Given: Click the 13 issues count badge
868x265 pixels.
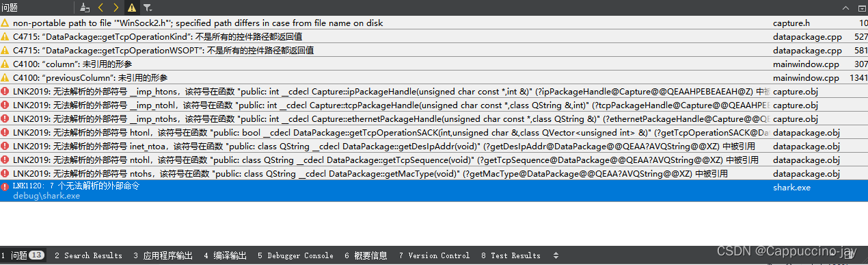Looking at the screenshot, I should [x=37, y=255].
